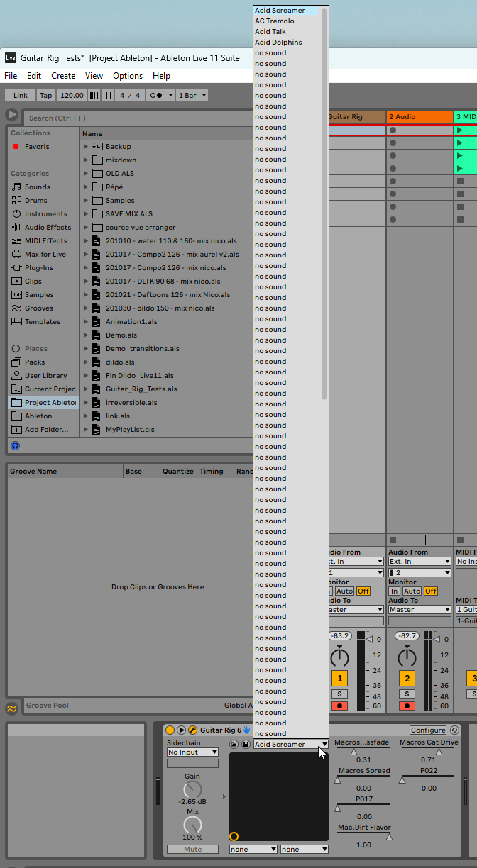Screen dimensions: 477x868
Task: Click the device compare icon beside Configure
Action: (454, 730)
